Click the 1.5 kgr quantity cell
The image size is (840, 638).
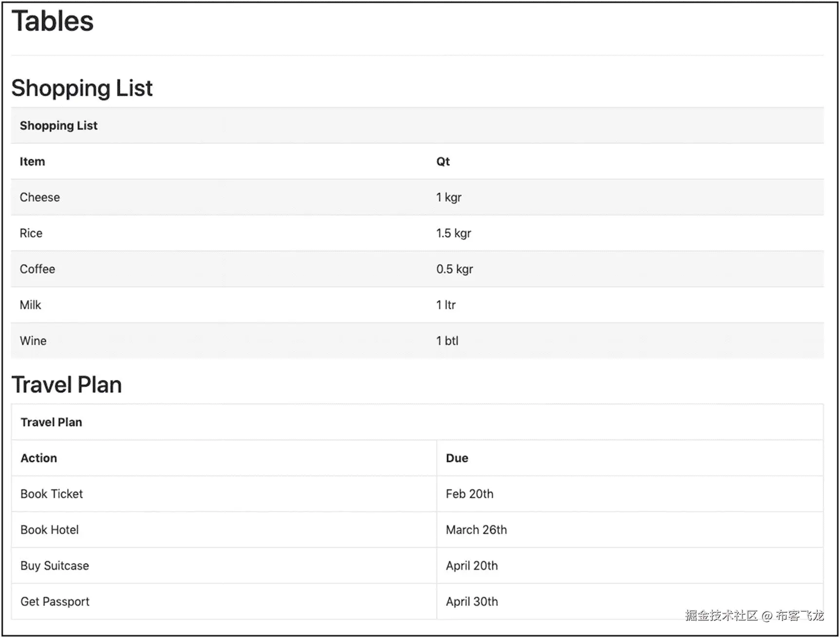tap(453, 233)
